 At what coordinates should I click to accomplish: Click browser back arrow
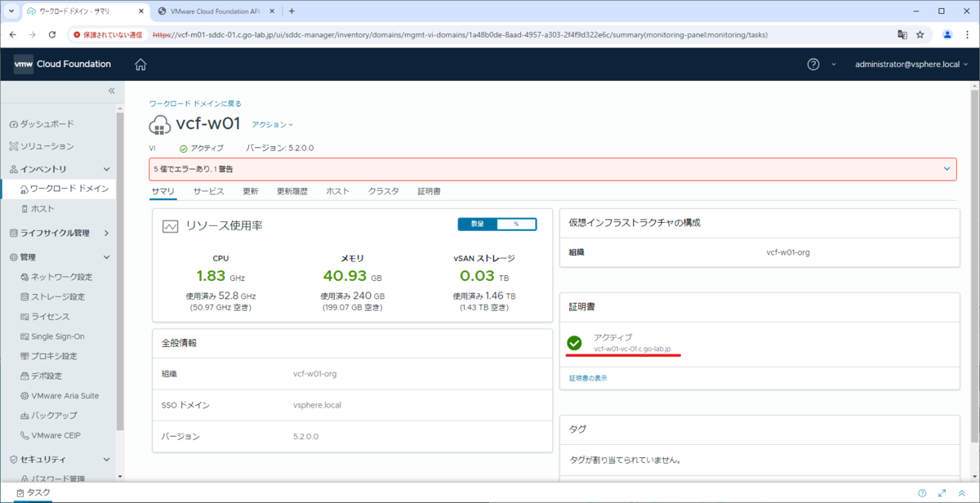12,35
